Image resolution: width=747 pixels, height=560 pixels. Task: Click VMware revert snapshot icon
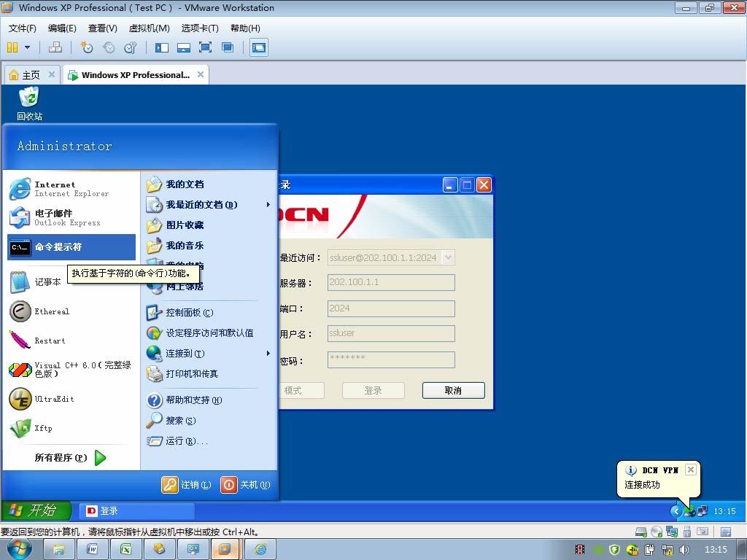tap(109, 47)
